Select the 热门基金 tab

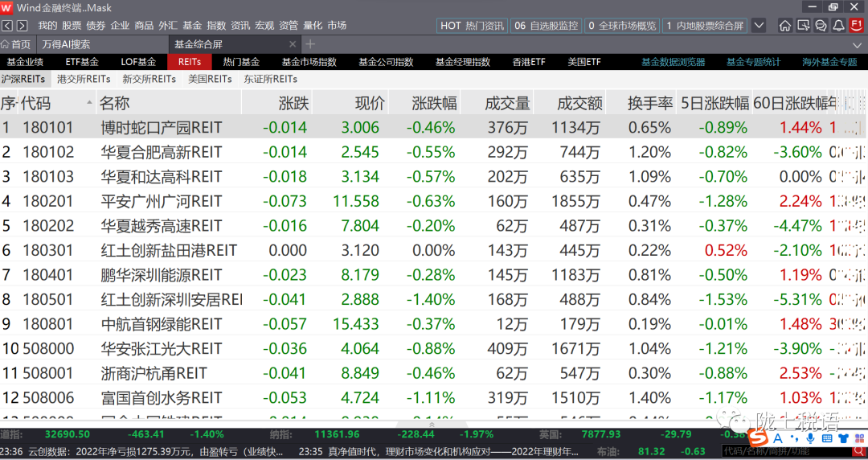241,62
